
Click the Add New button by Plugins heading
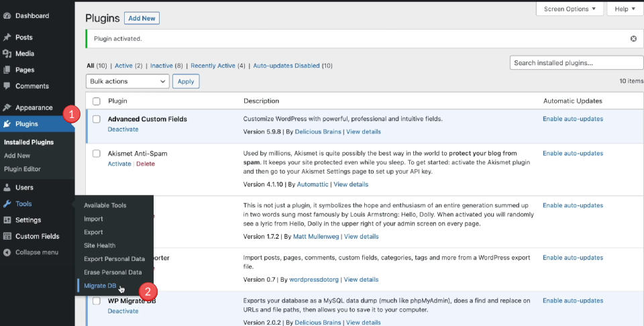pyautogui.click(x=142, y=18)
